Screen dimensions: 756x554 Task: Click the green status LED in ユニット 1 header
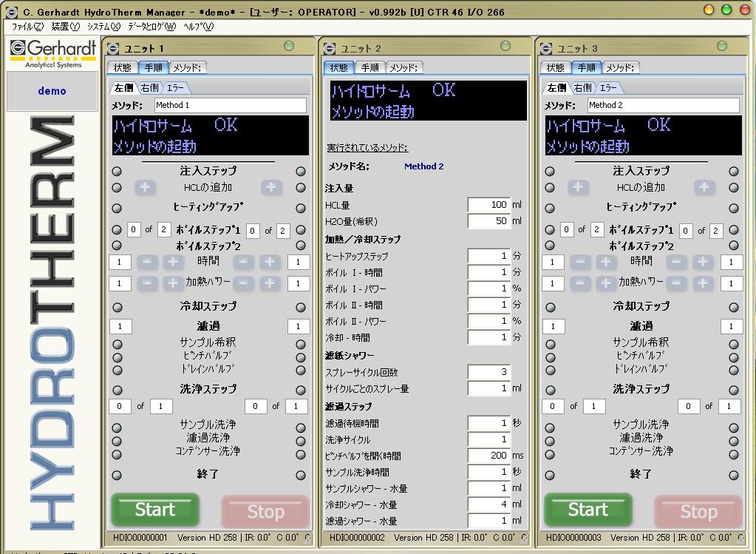tap(289, 46)
